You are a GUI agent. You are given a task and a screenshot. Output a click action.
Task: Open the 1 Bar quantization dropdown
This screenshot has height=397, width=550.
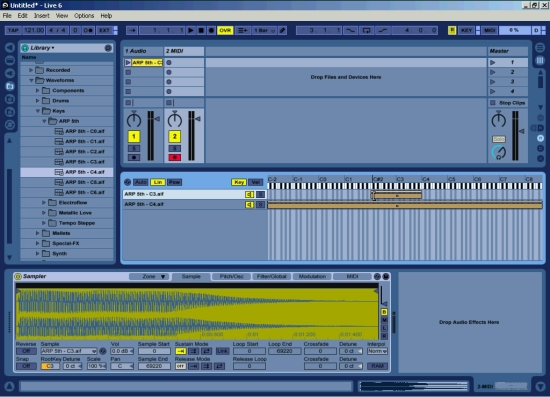[x=264, y=31]
